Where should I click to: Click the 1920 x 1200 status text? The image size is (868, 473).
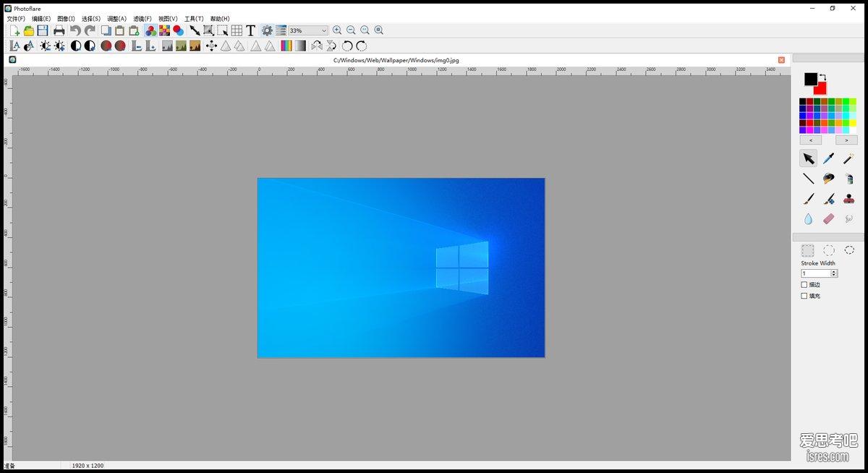pyautogui.click(x=88, y=466)
